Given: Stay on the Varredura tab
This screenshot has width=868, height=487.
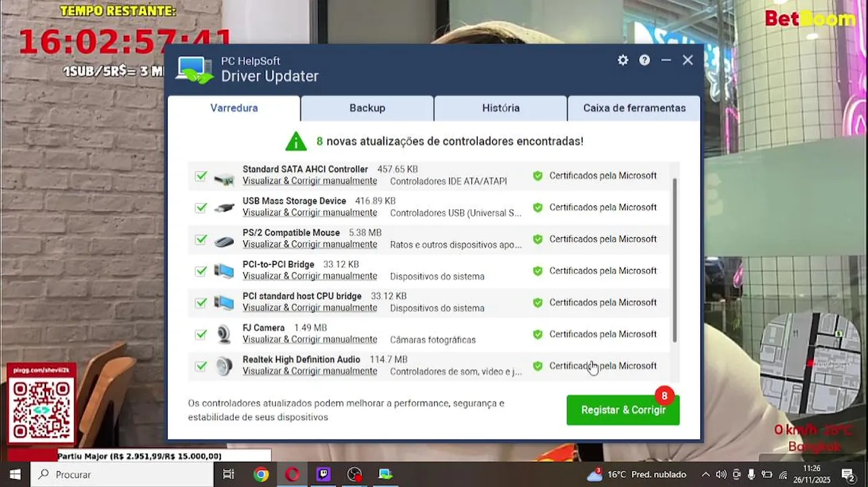Looking at the screenshot, I should [234, 108].
